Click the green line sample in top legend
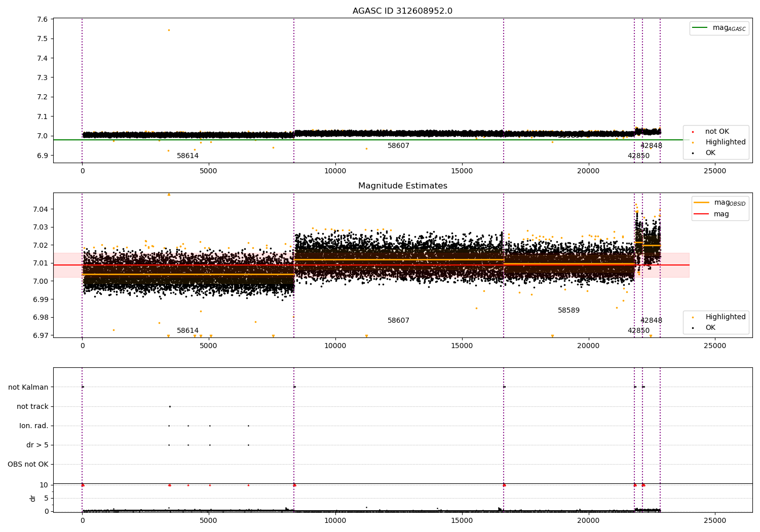The image size is (760, 532). 700,28
